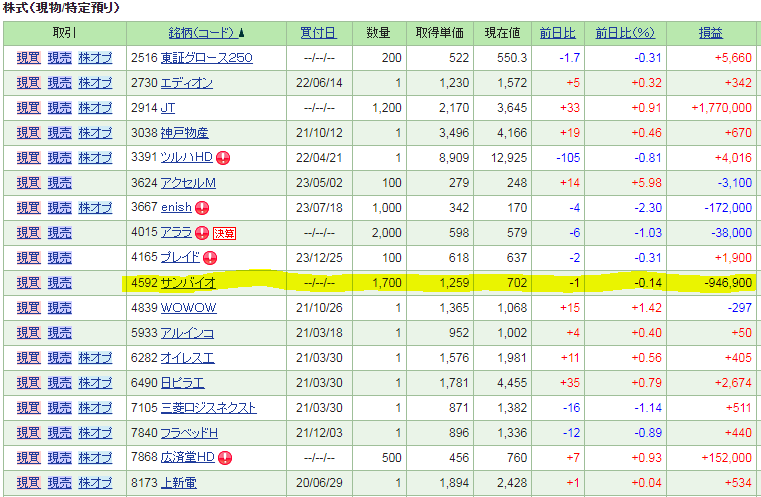The height and width of the screenshot is (497, 761).
Task: Sort by 銘柄(コード) column header
Action: pyautogui.click(x=206, y=33)
